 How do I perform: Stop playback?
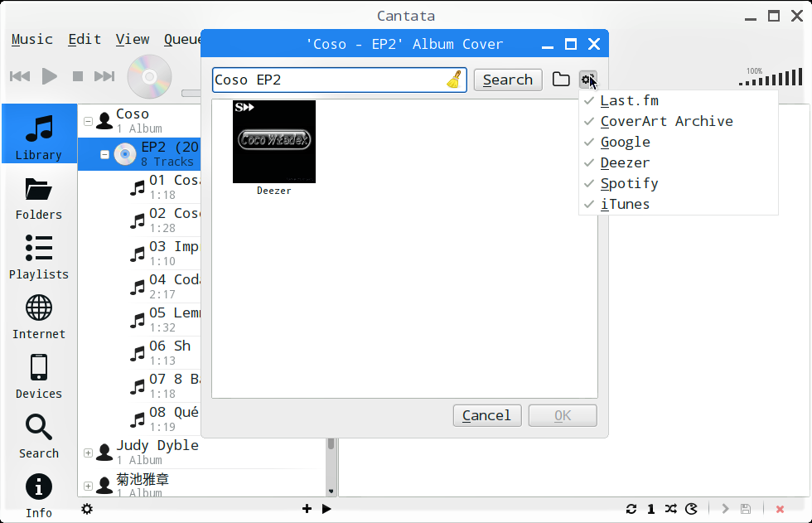pyautogui.click(x=78, y=76)
